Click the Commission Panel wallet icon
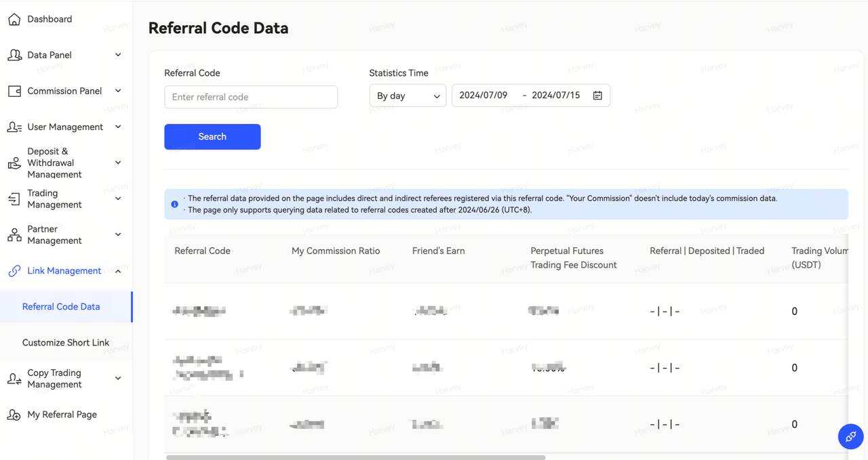The height and width of the screenshot is (460, 868). 14,91
